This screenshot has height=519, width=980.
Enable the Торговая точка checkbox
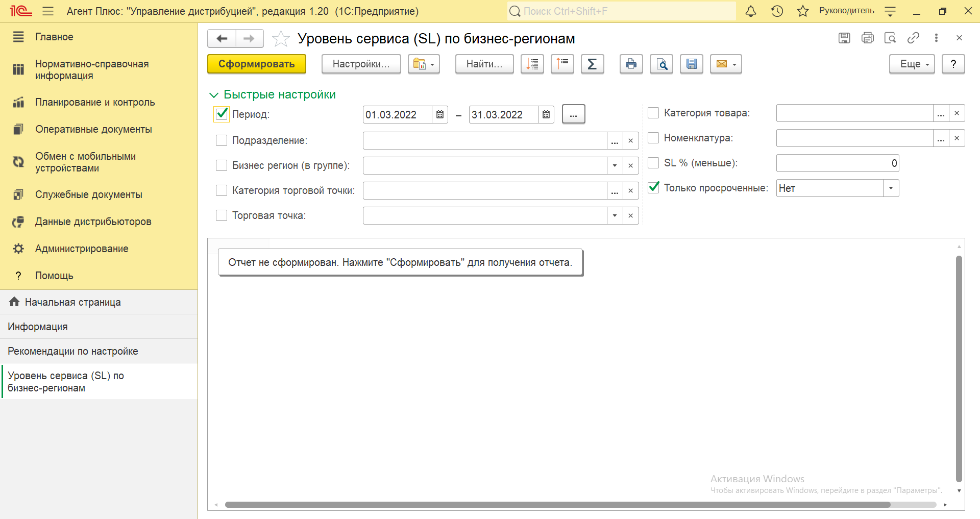(222, 215)
